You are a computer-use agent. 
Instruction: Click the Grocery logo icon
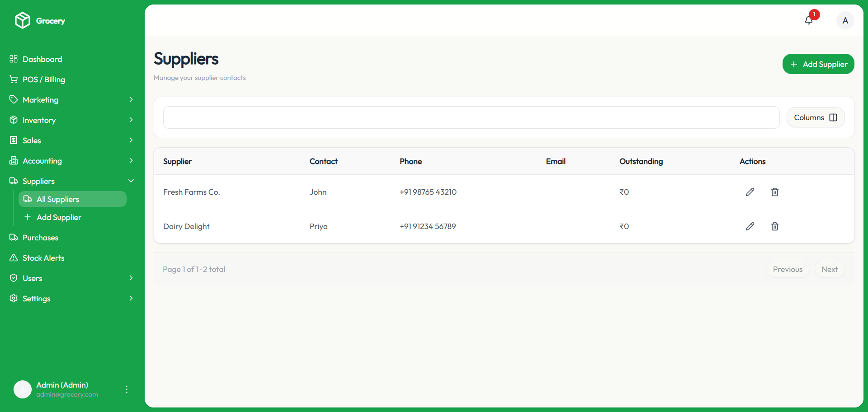pos(22,21)
